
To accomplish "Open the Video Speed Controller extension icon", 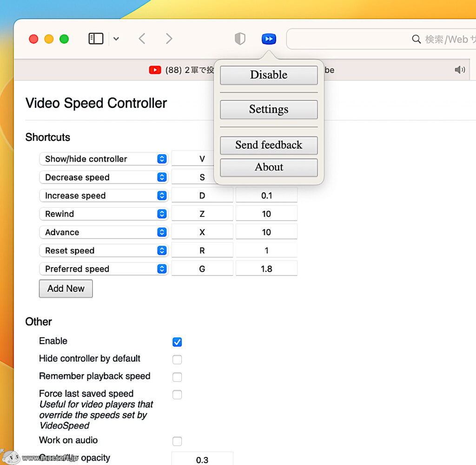I will pos(269,39).
